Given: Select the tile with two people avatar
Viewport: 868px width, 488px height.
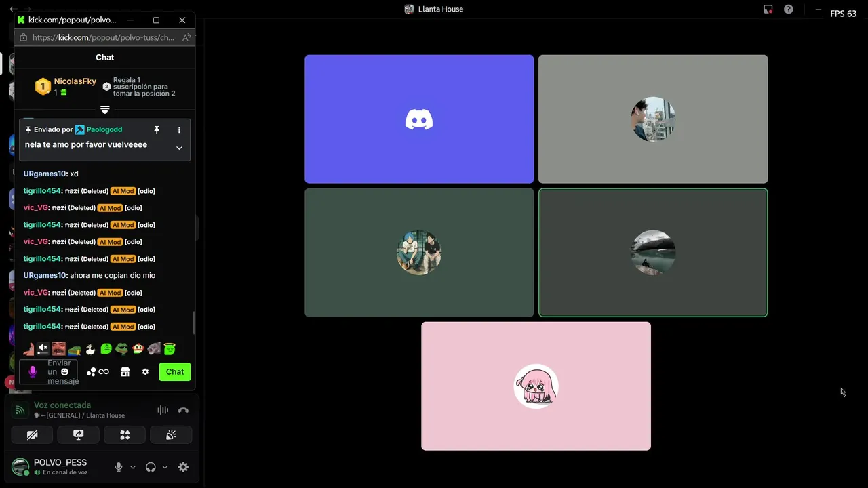Looking at the screenshot, I should click(x=419, y=252).
